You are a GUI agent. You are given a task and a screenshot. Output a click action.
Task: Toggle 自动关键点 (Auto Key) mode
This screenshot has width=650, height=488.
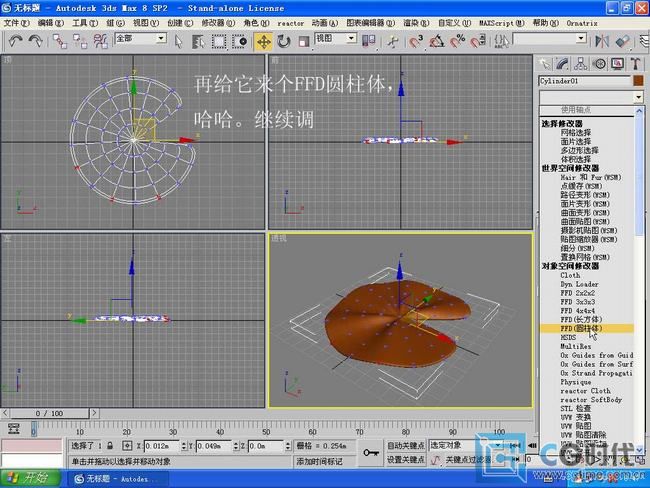[x=405, y=445]
